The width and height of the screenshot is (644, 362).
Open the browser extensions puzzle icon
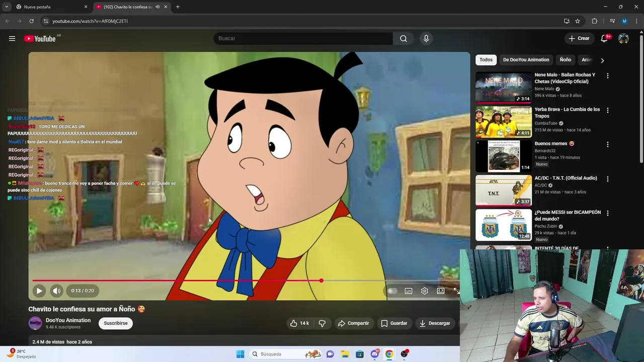595,21
